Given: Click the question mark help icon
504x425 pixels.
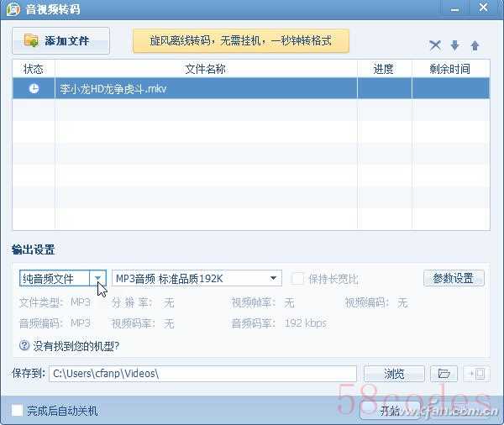Looking at the screenshot, I should (x=24, y=345).
